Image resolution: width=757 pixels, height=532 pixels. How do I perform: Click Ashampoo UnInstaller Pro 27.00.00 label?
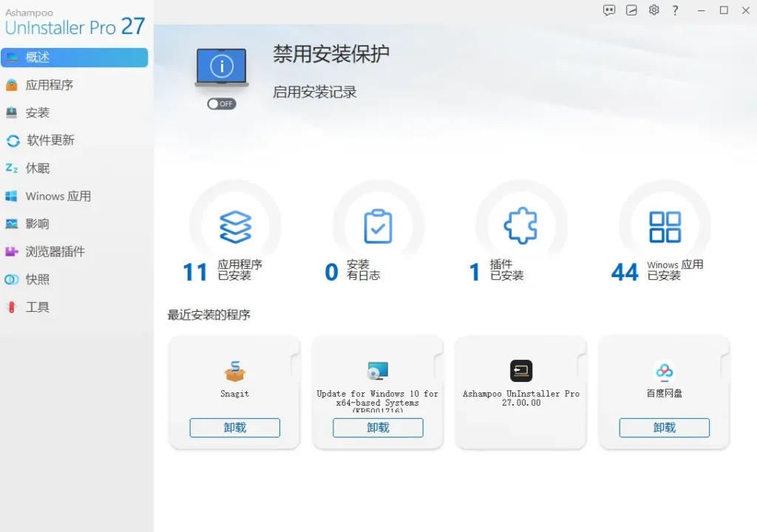click(521, 398)
